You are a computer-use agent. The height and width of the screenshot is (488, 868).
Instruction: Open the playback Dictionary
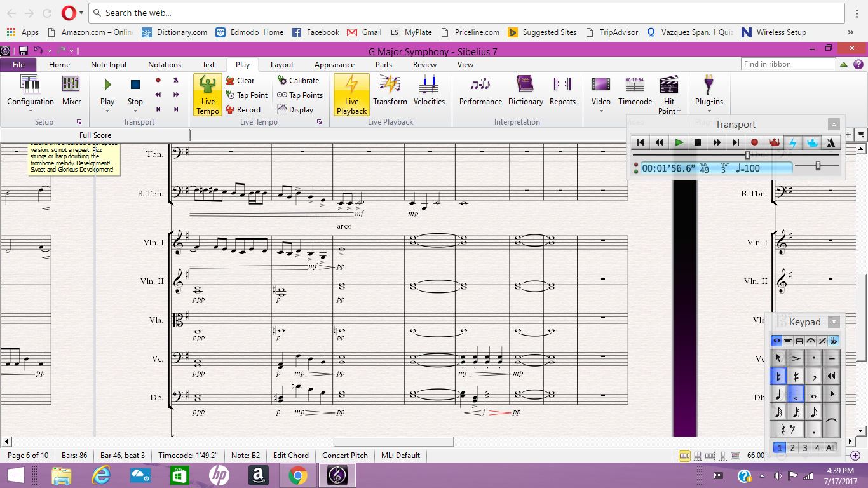coord(526,91)
